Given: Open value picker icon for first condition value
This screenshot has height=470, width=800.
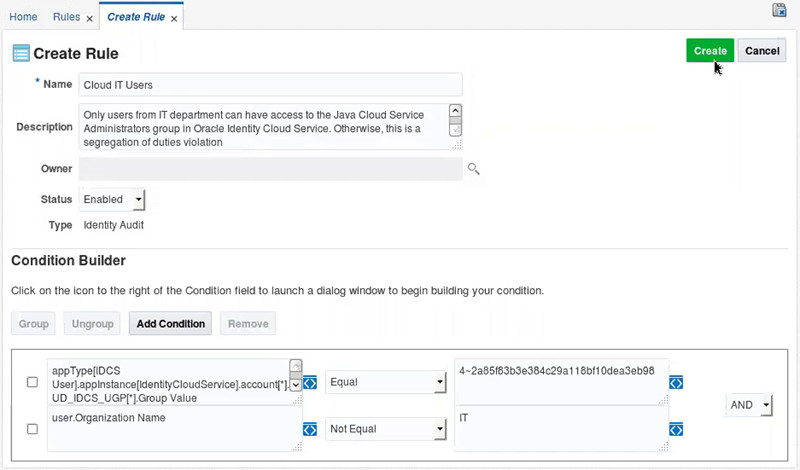Looking at the screenshot, I should click(x=676, y=382).
